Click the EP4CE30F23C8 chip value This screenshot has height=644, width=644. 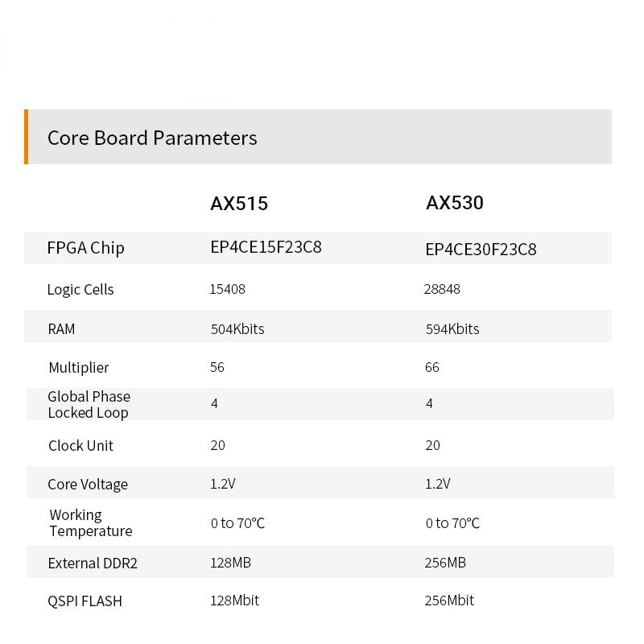pos(481,249)
